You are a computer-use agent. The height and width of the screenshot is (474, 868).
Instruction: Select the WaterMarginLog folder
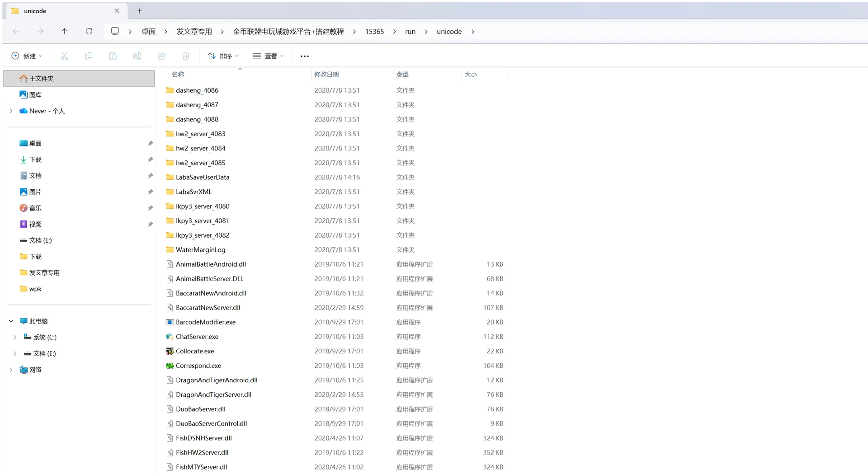(x=200, y=249)
